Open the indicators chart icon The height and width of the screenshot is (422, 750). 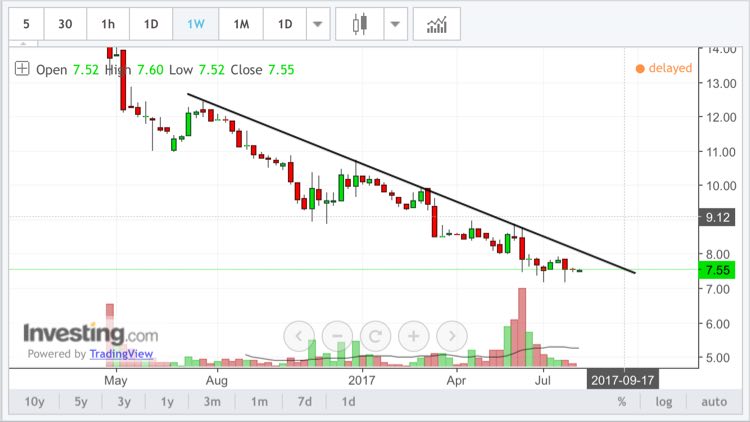tap(437, 24)
